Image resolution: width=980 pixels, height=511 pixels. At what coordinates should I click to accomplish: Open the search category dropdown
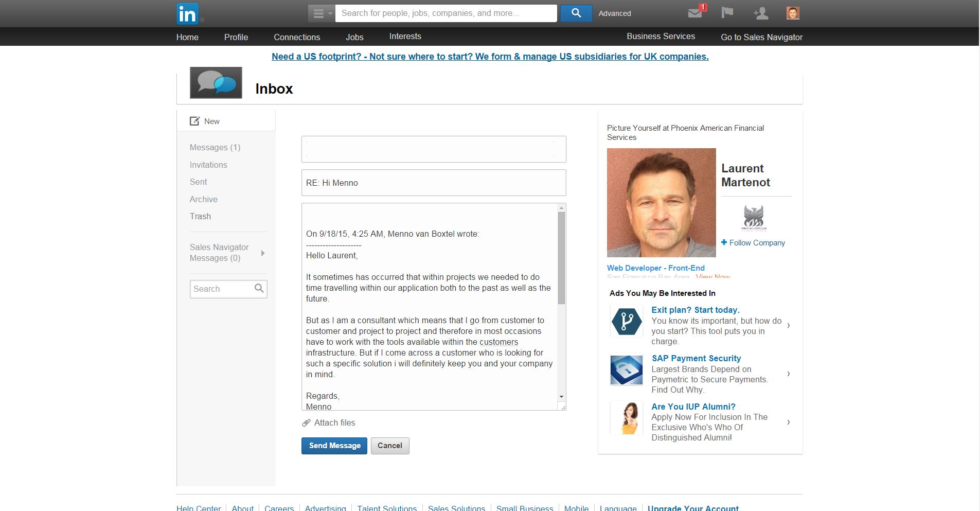(322, 13)
